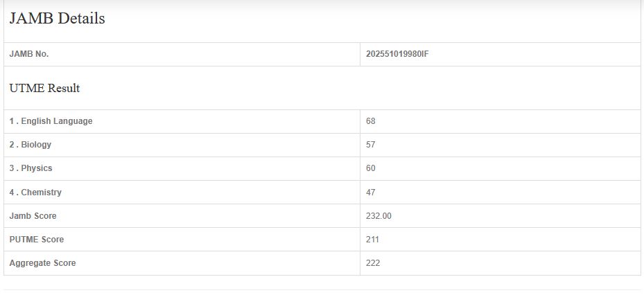Select the Jamb Score value 232.00

point(378,215)
